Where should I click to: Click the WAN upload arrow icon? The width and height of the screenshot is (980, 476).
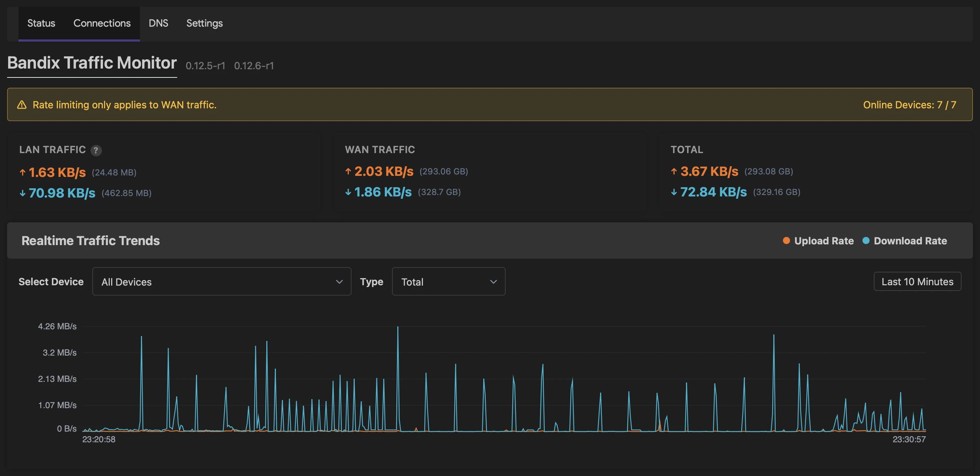pyautogui.click(x=348, y=171)
